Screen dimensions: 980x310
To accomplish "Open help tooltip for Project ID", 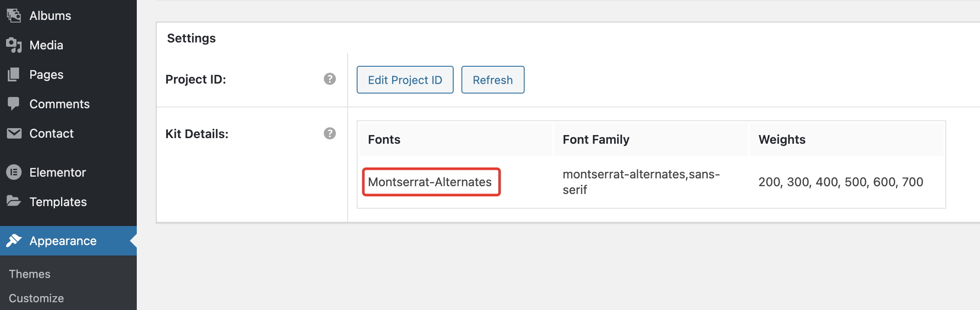I will (x=330, y=79).
